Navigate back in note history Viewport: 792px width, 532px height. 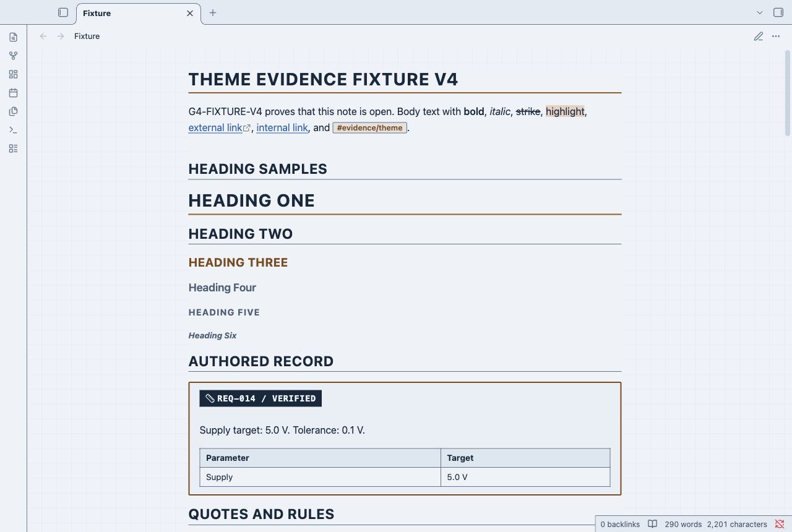[43, 36]
